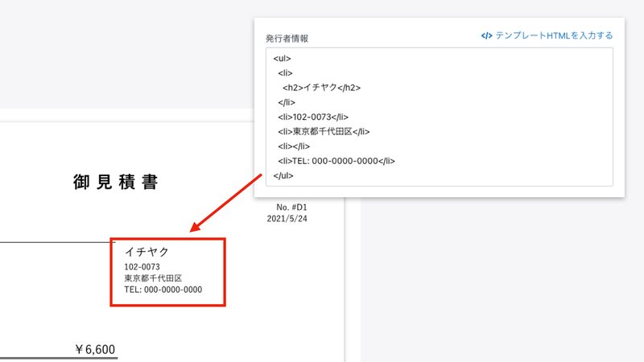644x362 pixels.
Task: Click イチヤク issuer name in preview
Action: coord(147,252)
